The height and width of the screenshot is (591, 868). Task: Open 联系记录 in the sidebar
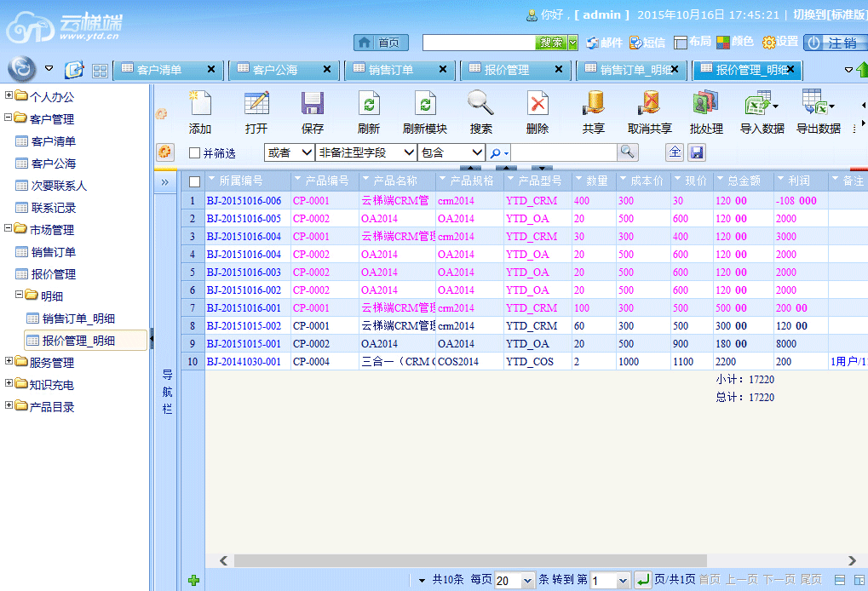pyautogui.click(x=53, y=208)
